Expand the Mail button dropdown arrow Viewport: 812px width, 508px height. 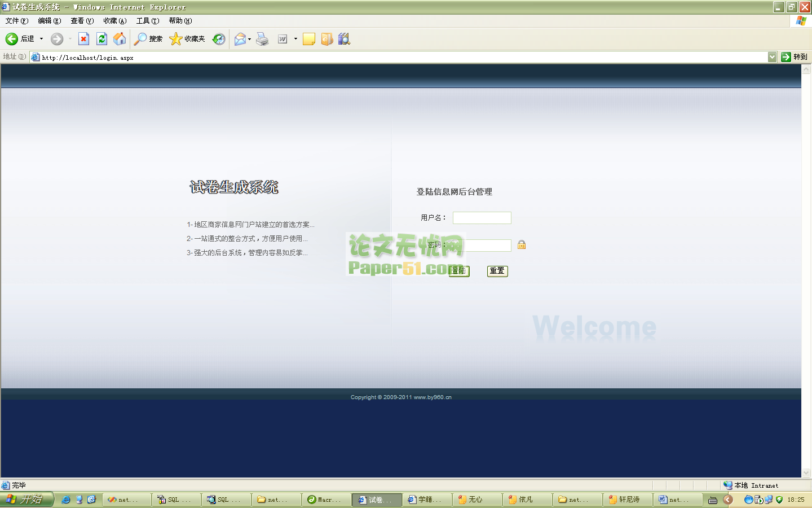pyautogui.click(x=249, y=39)
